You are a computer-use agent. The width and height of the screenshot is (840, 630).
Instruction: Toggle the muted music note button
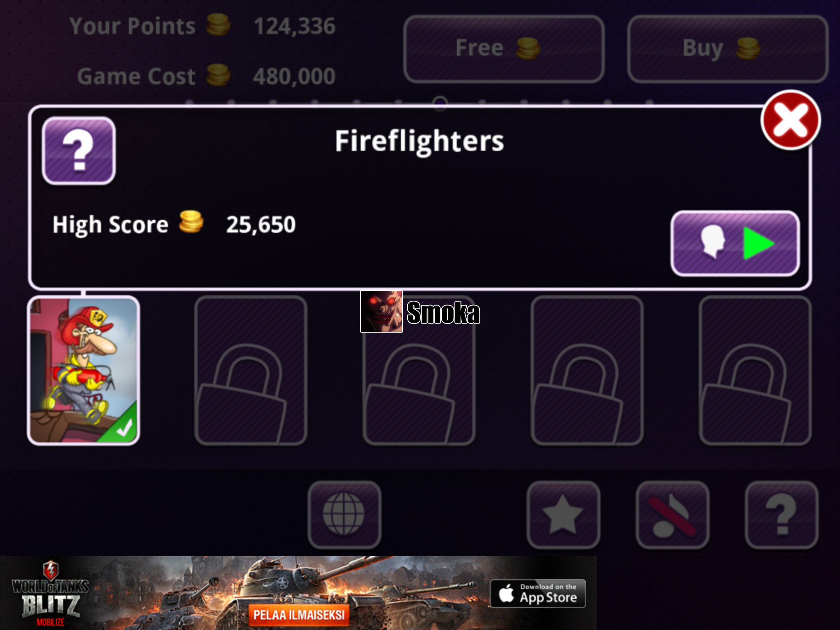(673, 514)
